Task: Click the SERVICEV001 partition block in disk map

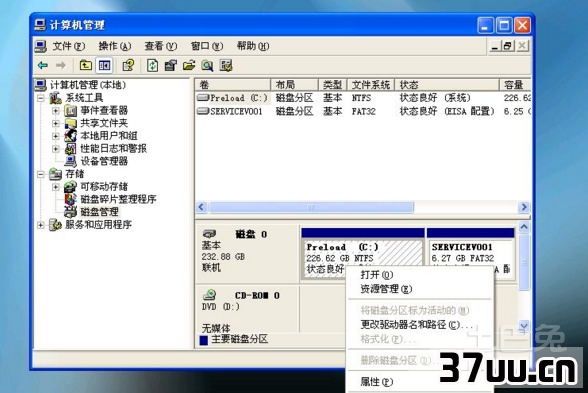Action: coord(471,254)
